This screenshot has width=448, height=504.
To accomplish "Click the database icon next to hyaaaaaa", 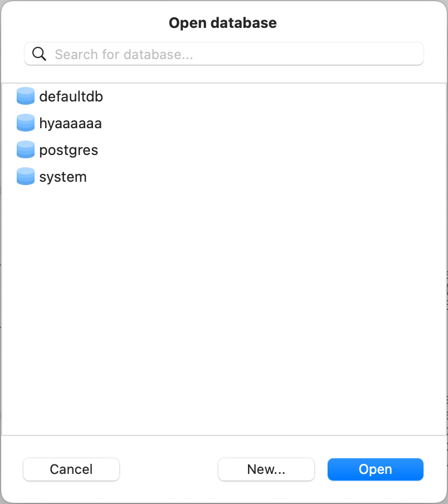I will [25, 123].
